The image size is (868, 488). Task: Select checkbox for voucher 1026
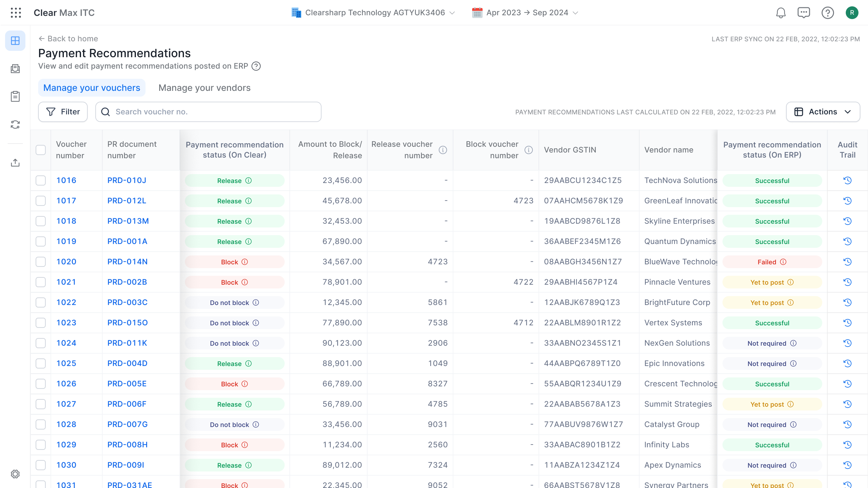click(41, 384)
